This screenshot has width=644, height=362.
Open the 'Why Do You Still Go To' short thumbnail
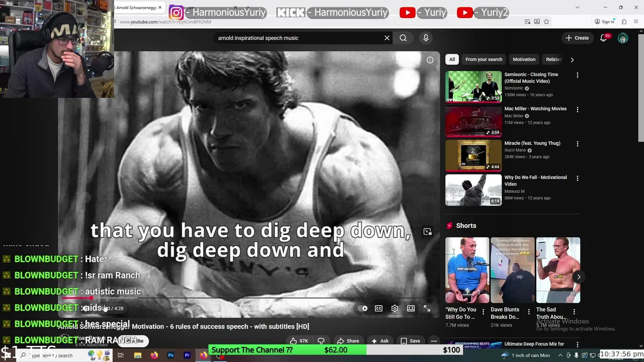tap(467, 270)
